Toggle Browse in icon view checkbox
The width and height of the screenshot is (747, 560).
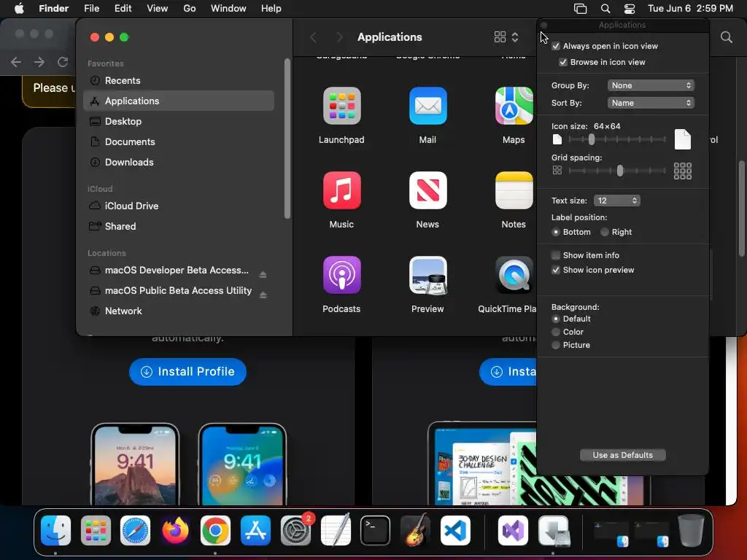[563, 63]
